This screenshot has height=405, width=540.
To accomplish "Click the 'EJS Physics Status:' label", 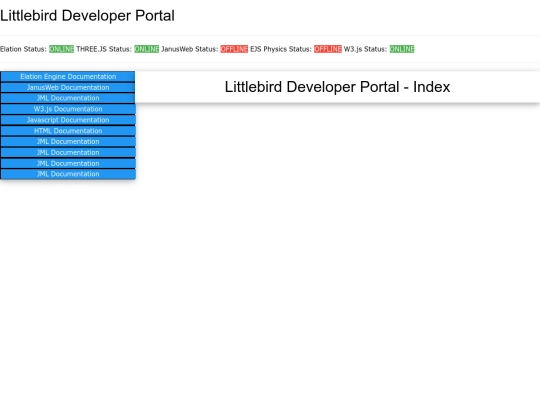I will 281,49.
